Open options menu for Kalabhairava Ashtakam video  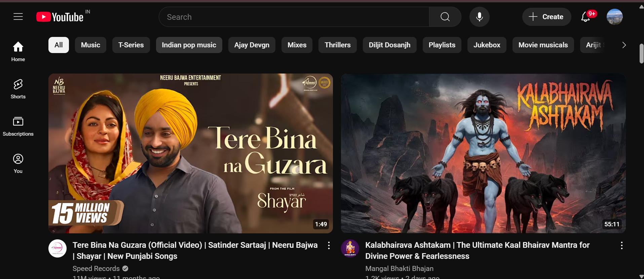click(x=621, y=245)
